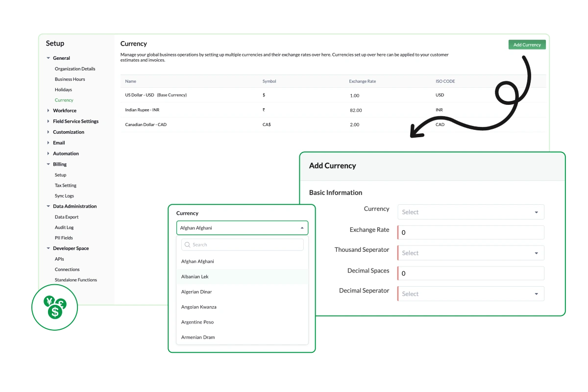Click the currency coins icon badge
588x392 pixels.
[55, 307]
